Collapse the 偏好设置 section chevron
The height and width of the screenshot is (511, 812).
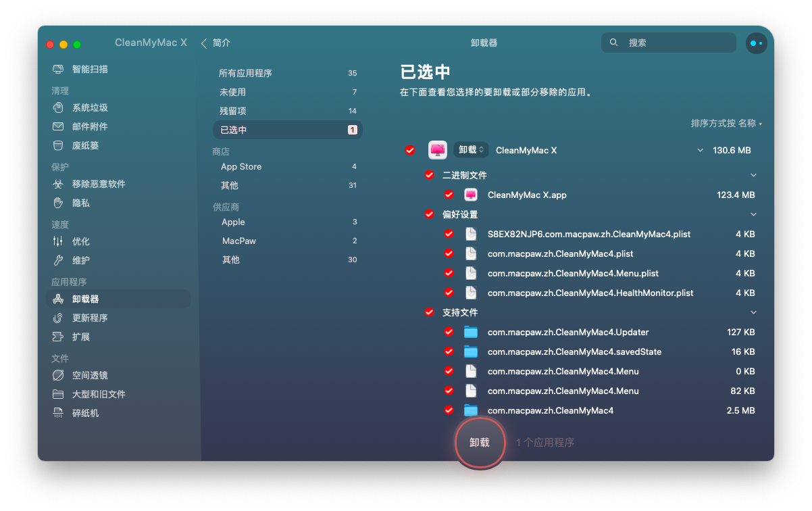754,214
